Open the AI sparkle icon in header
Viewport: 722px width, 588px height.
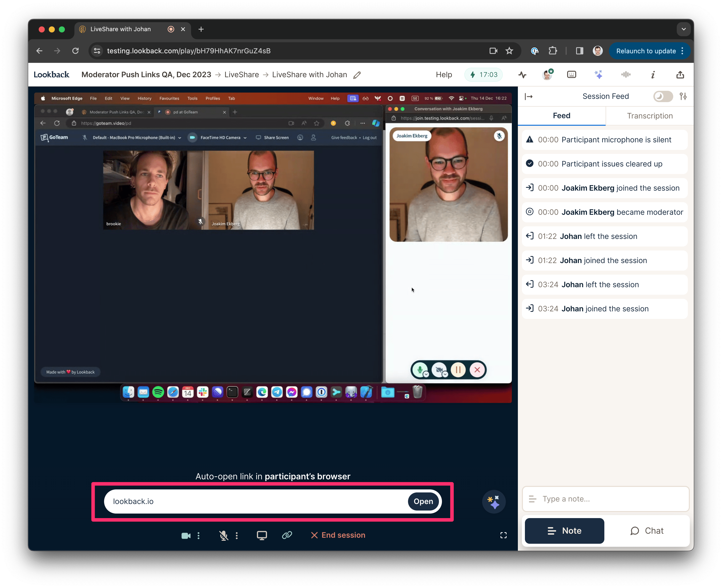point(598,74)
